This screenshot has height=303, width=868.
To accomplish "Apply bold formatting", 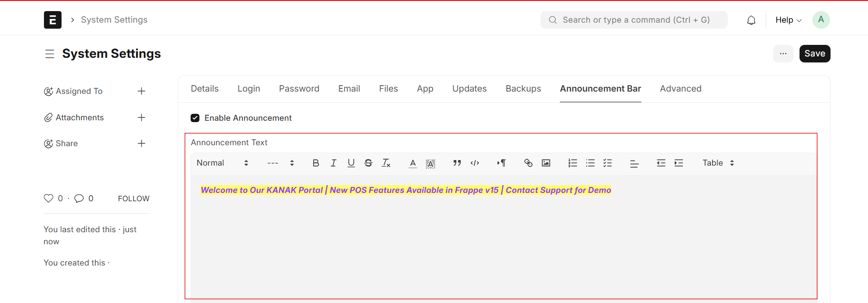I will [316, 163].
